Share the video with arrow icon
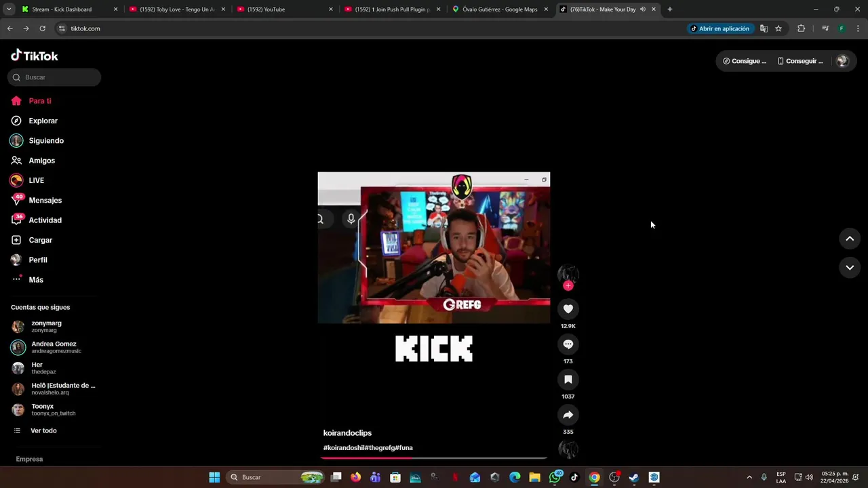This screenshot has width=868, height=488. coord(568,415)
